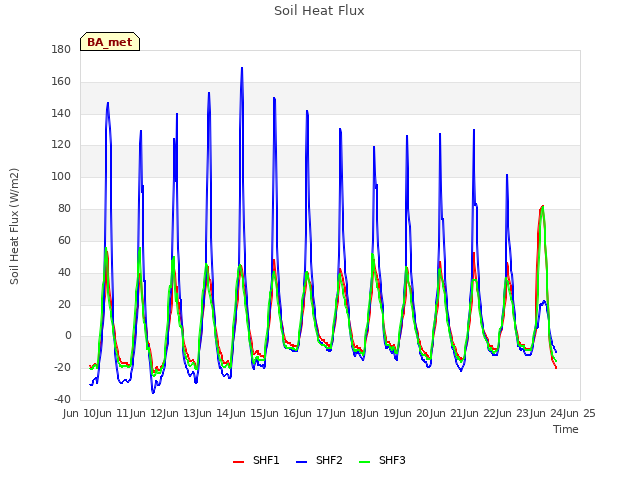This screenshot has width=640, height=480.
Task: Click the SHF1 peak near 80 on Jun 24
Action: [x=542, y=206]
